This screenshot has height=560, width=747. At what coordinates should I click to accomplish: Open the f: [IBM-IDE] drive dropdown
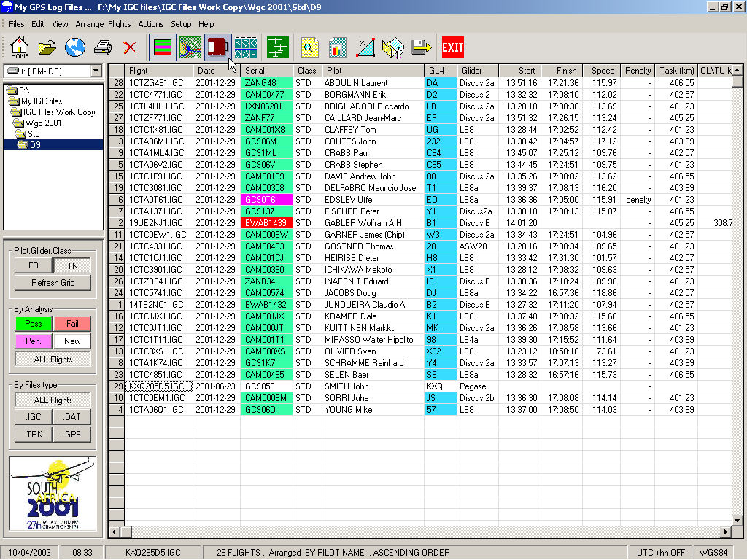96,71
